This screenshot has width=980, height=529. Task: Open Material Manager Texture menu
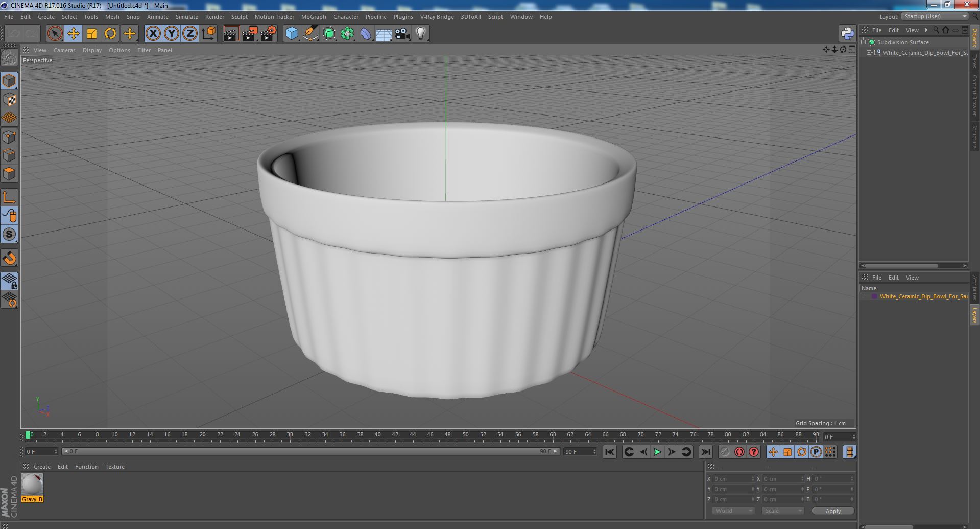click(115, 467)
